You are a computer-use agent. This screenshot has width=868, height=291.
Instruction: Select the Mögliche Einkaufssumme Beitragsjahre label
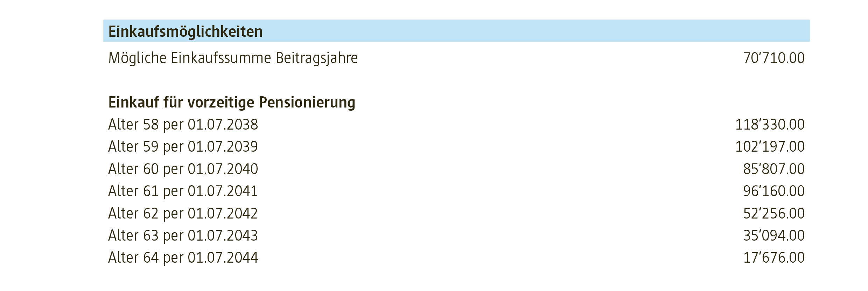pos(233,58)
